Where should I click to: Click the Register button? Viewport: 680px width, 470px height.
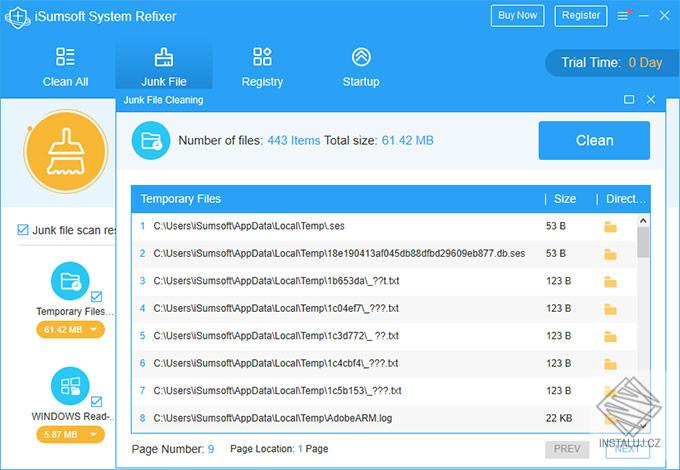[581, 16]
